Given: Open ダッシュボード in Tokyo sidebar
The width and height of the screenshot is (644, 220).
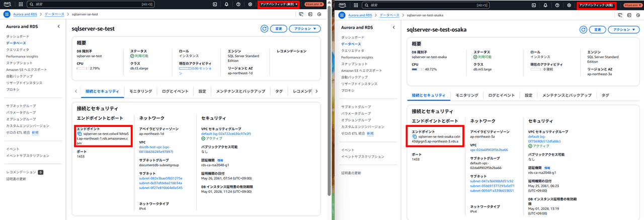Looking at the screenshot, I should click(x=18, y=37).
